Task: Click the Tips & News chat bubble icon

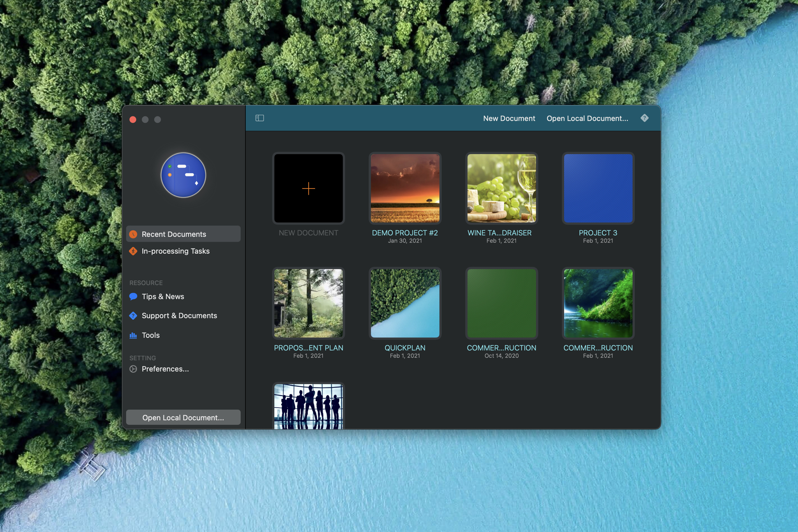Action: click(x=133, y=296)
